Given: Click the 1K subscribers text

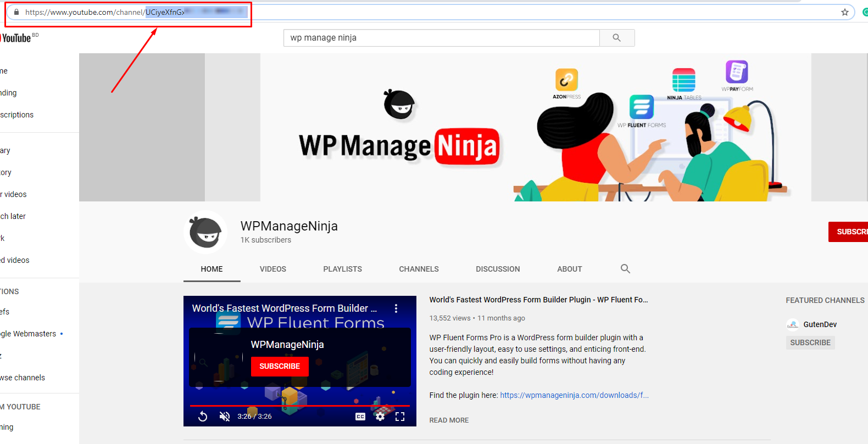Looking at the screenshot, I should 266,240.
